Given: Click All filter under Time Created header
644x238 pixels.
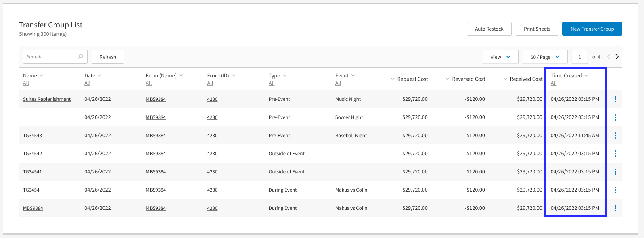Looking at the screenshot, I should pos(554,83).
